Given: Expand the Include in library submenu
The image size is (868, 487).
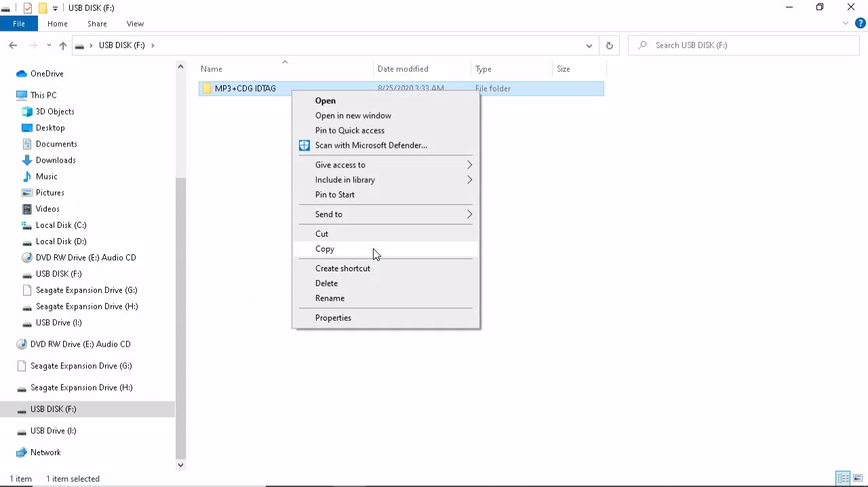Looking at the screenshot, I should pyautogui.click(x=469, y=180).
